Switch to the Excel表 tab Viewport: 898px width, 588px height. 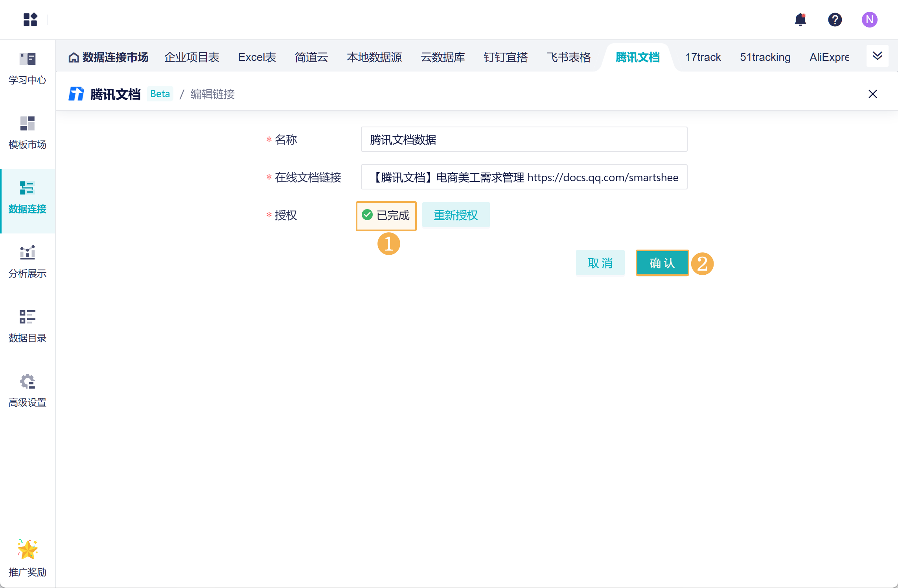click(x=257, y=57)
